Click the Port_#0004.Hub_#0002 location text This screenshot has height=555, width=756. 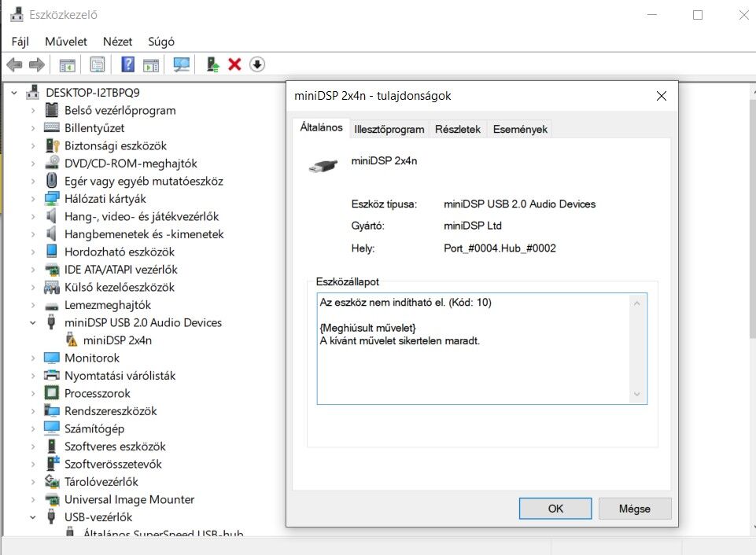(x=500, y=248)
